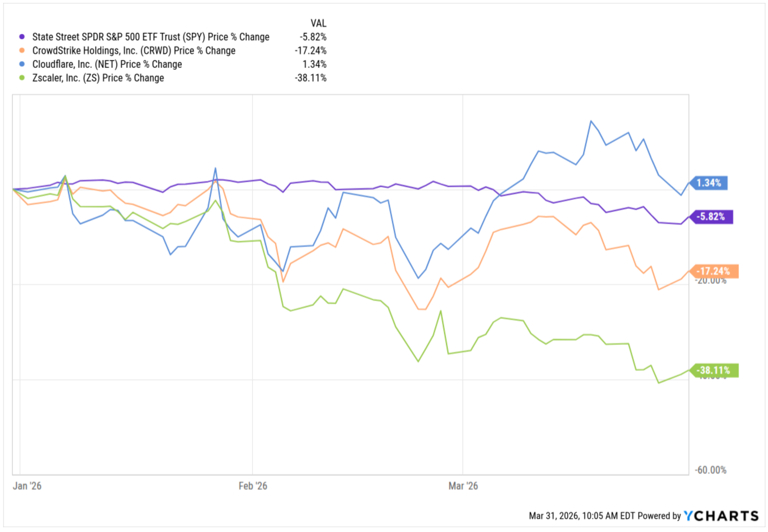Select the CrowdStrike Holdings legend label
Image resolution: width=768 pixels, height=532 pixels.
[x=134, y=50]
